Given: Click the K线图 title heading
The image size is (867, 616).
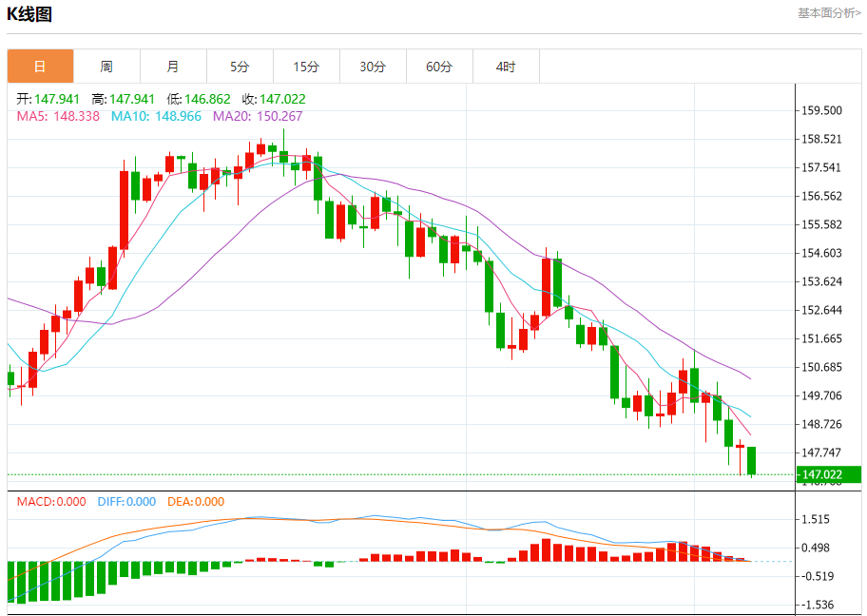Looking at the screenshot, I should click(x=29, y=14).
